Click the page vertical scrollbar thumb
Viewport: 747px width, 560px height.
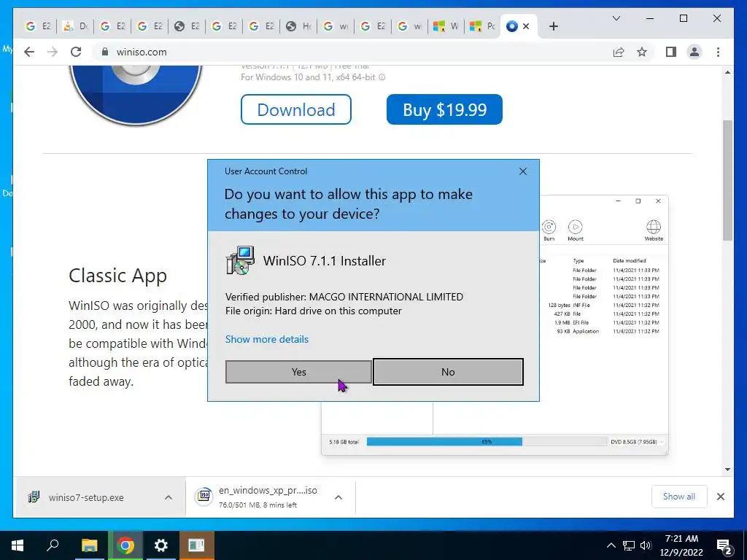coord(727,180)
